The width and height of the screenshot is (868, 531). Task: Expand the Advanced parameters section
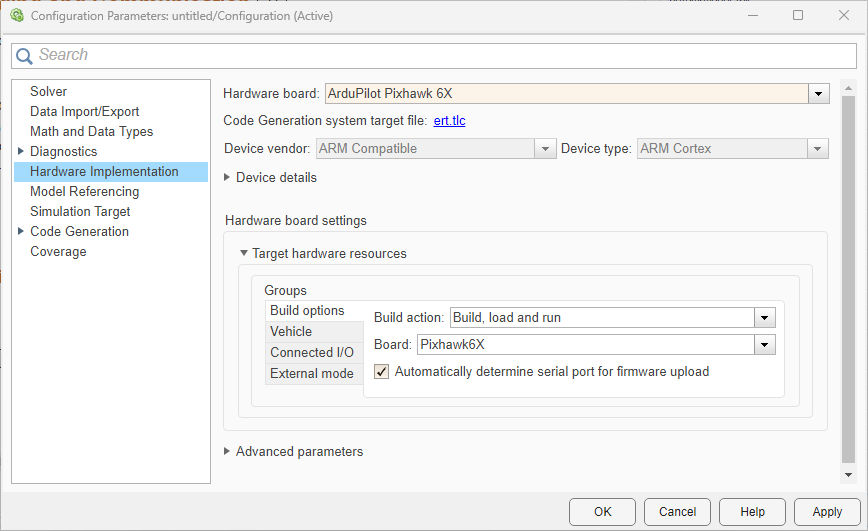[x=227, y=452]
